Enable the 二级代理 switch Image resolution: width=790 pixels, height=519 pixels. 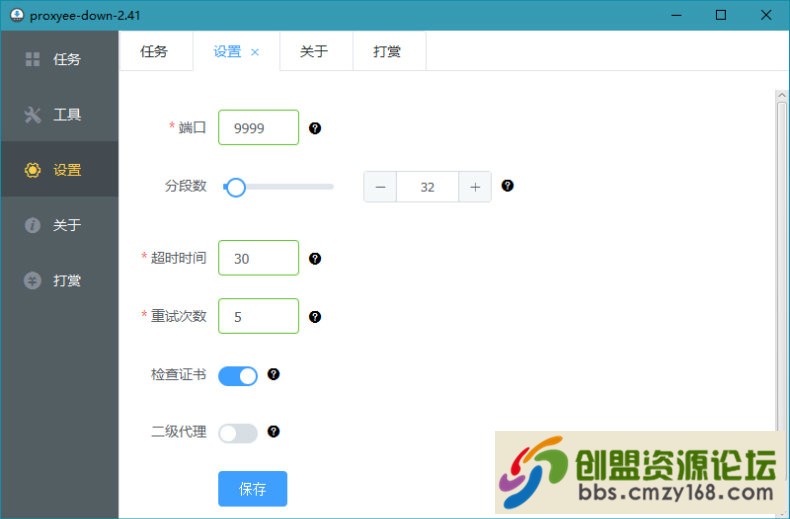(x=238, y=433)
